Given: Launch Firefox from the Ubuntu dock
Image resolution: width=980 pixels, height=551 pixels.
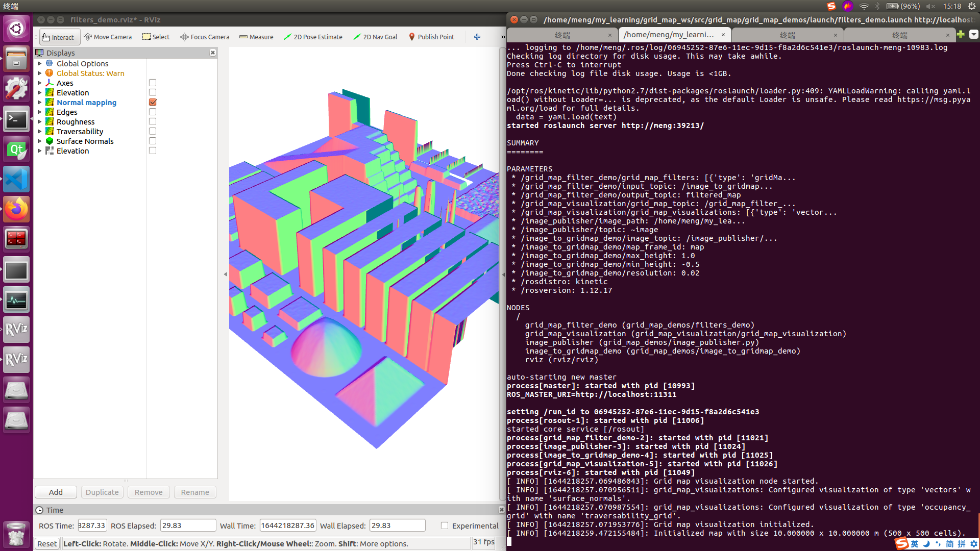Looking at the screenshot, I should (x=16, y=209).
